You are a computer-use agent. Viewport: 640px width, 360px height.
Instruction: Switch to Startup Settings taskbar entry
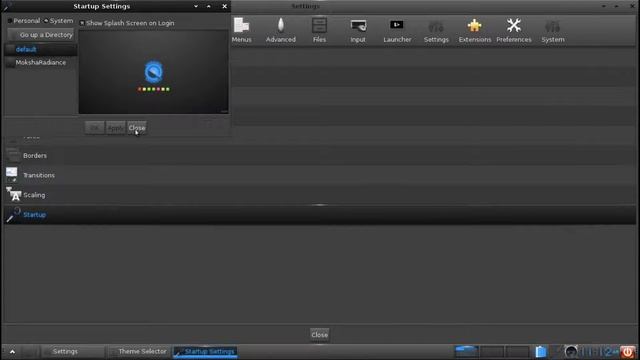[x=205, y=351]
